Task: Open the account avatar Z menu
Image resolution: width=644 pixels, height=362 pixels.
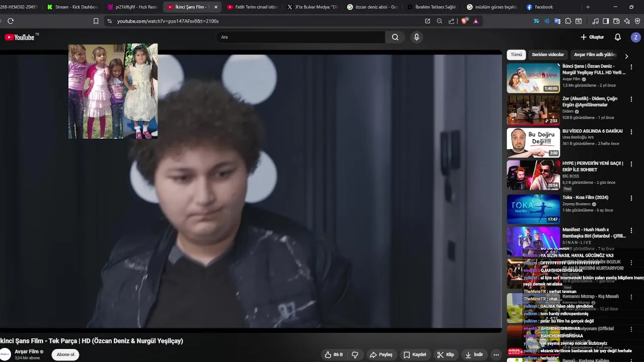Action: coord(635,37)
